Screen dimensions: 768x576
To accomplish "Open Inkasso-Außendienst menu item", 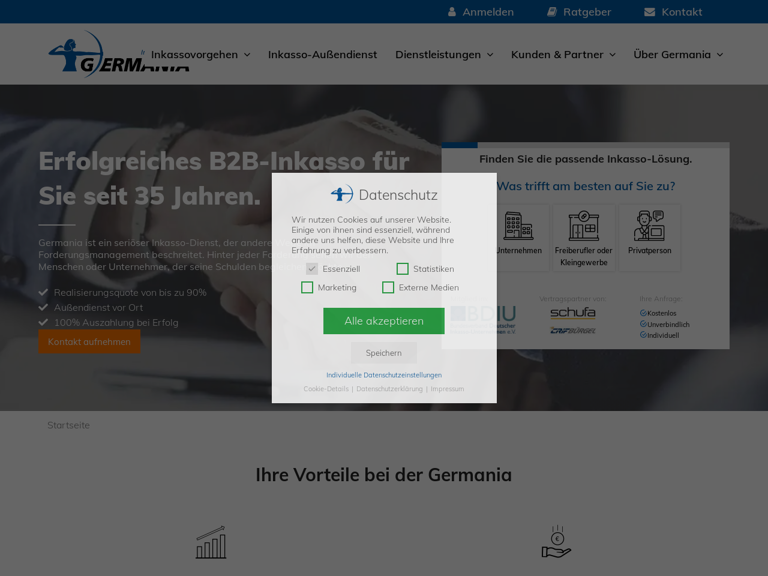I will 322,54.
